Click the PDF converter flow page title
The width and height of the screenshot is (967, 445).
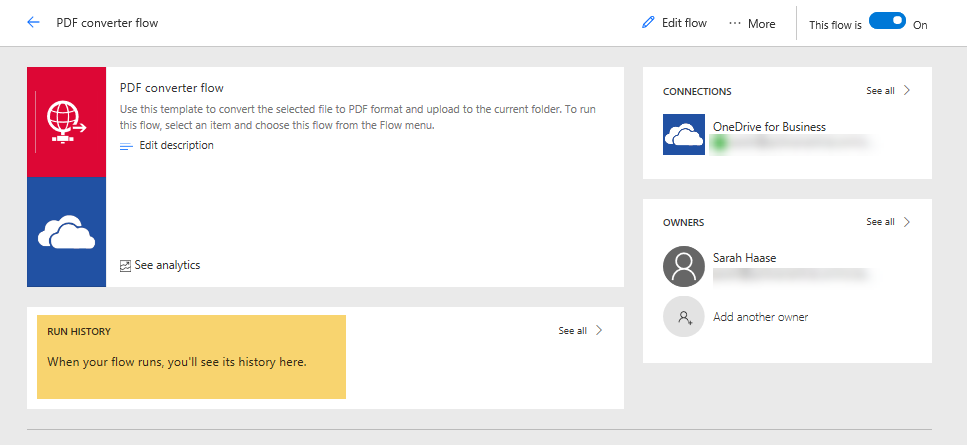tap(107, 23)
